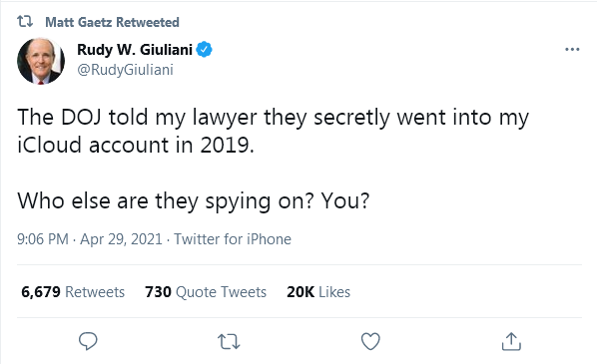Image resolution: width=597 pixels, height=364 pixels.
Task: Open the three-dot more options menu
Action: coord(572,50)
